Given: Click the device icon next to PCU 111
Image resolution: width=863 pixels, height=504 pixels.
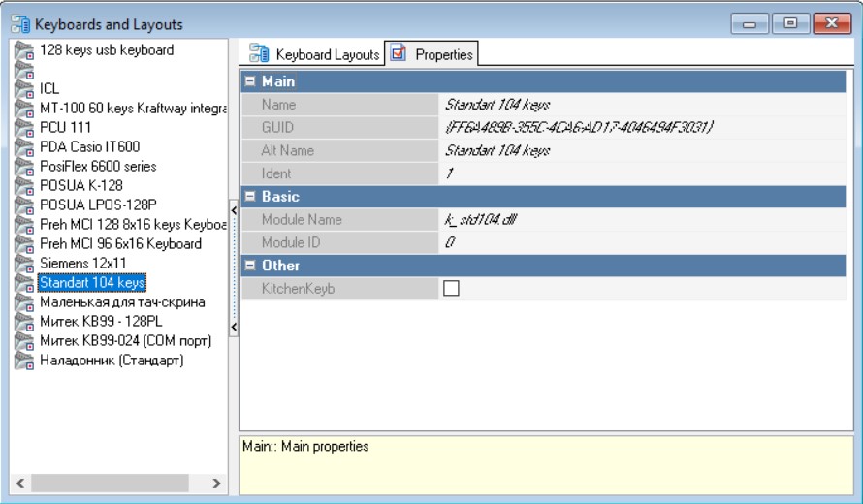Looking at the screenshot, I should click(x=24, y=127).
